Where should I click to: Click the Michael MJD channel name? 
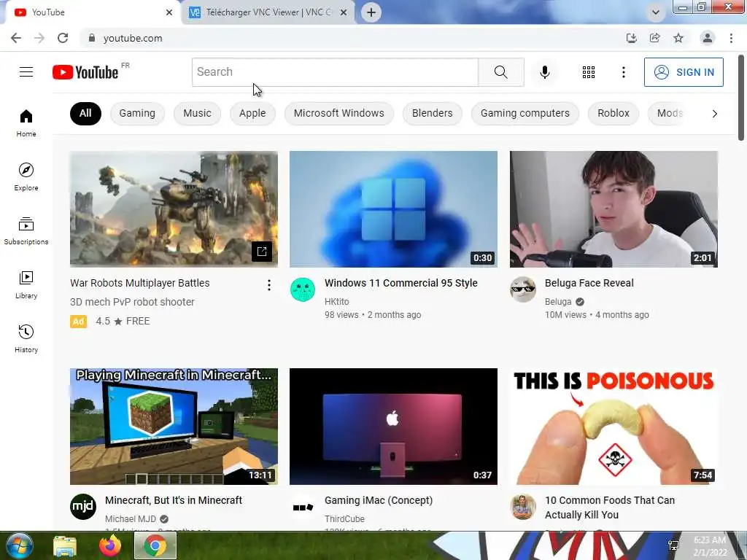pyautogui.click(x=131, y=518)
